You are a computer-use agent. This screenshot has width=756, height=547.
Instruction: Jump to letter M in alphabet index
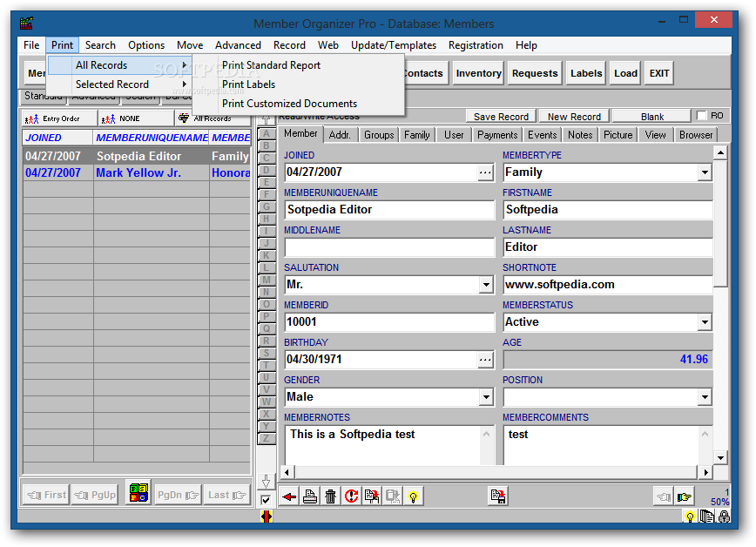(267, 280)
